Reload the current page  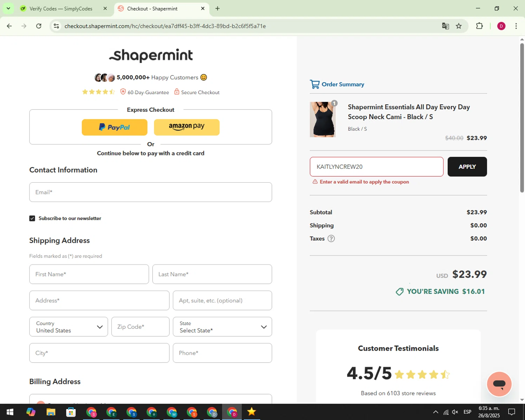[39, 26]
